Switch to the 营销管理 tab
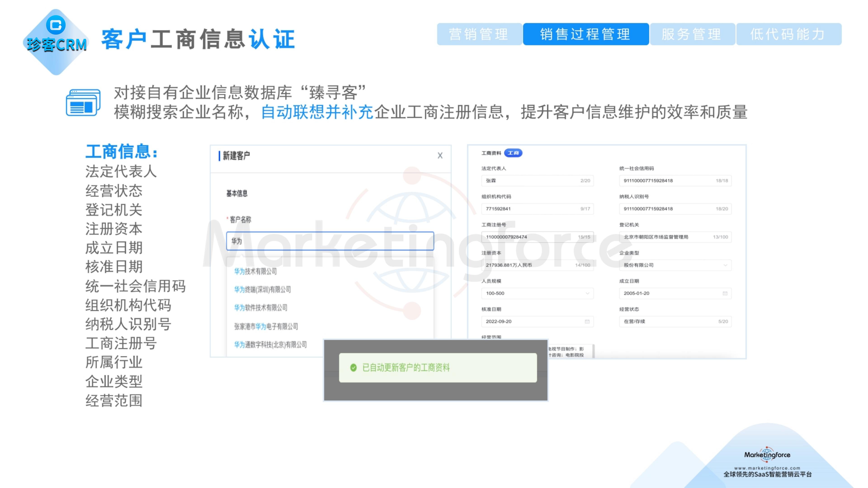This screenshot has height=488, width=868. (x=479, y=34)
